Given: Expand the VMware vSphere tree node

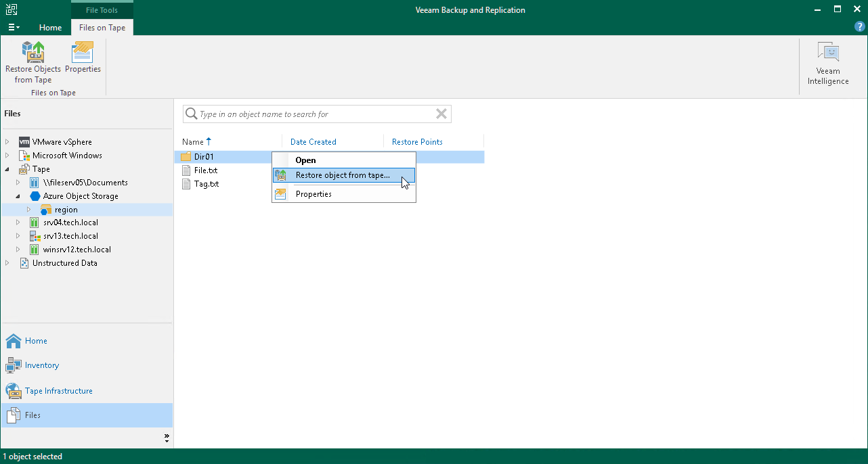Looking at the screenshot, I should click(5, 142).
